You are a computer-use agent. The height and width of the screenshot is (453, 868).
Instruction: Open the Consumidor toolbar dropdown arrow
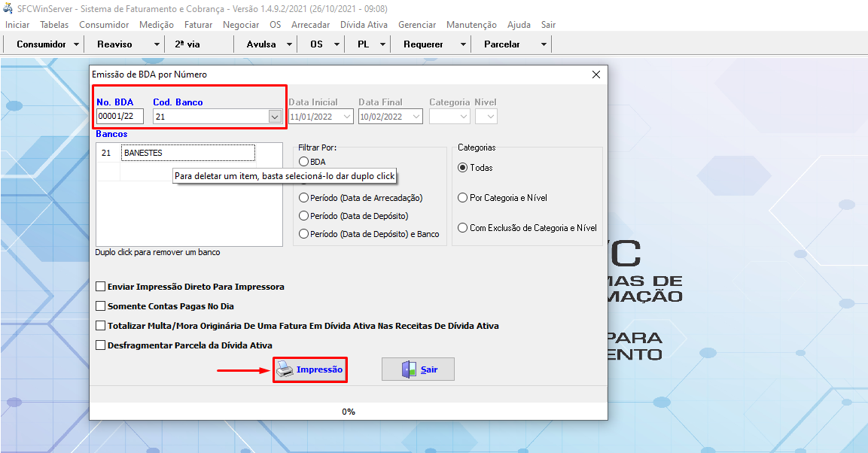[77, 44]
